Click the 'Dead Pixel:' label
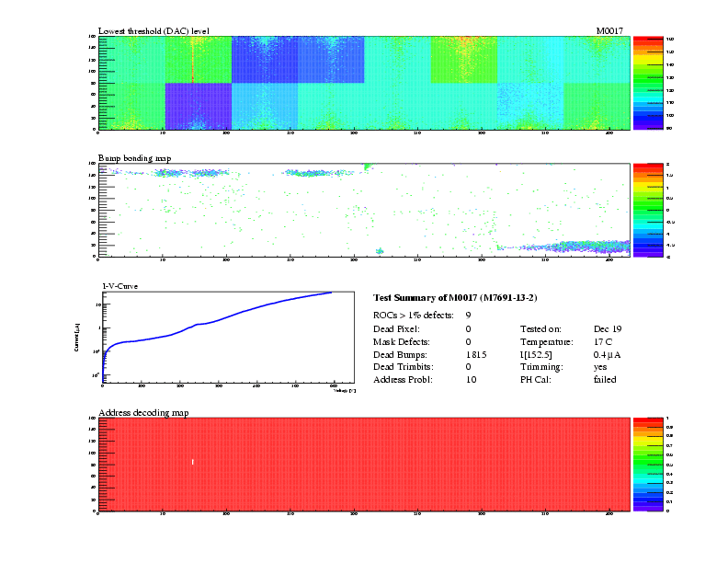This screenshot has width=728, height=563. coord(396,329)
